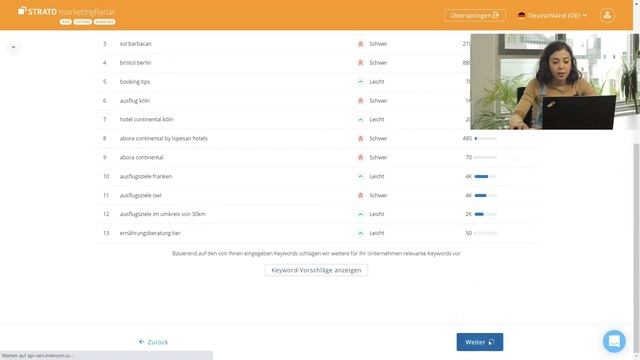Click difficulty icon for bristol berlin
640x360 pixels.
point(360,63)
